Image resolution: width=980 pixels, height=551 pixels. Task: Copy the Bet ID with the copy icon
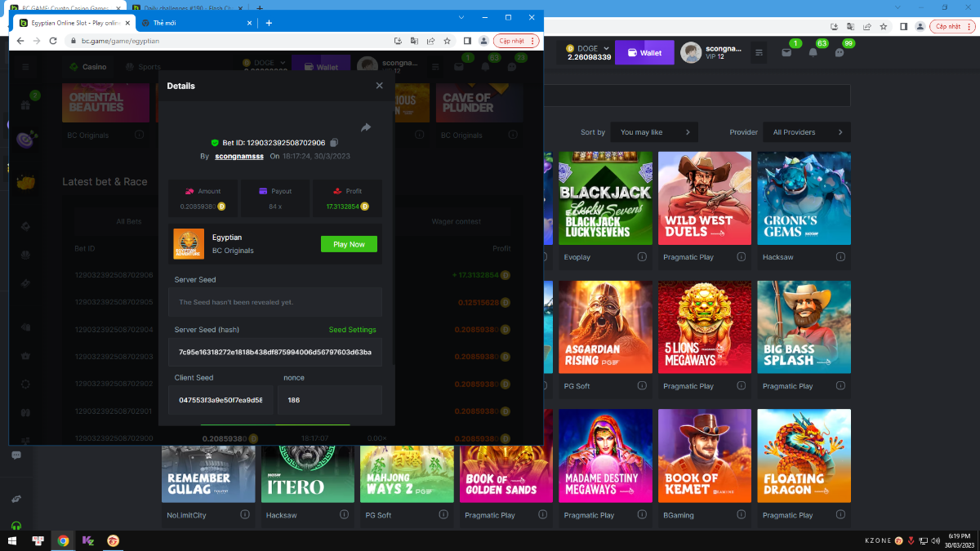tap(334, 143)
